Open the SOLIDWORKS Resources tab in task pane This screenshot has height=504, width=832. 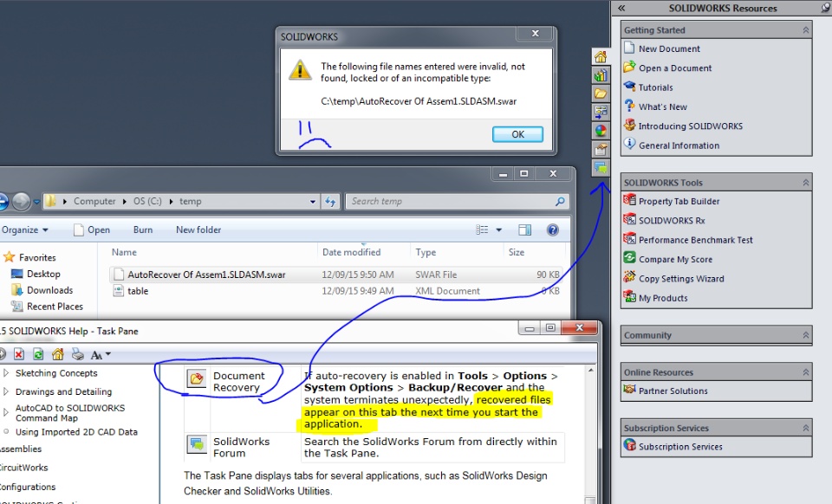pyautogui.click(x=600, y=56)
